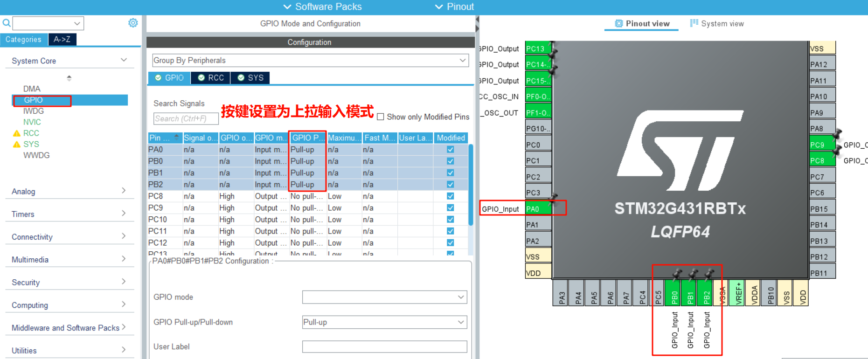Open SYS configuration tab

pos(250,78)
